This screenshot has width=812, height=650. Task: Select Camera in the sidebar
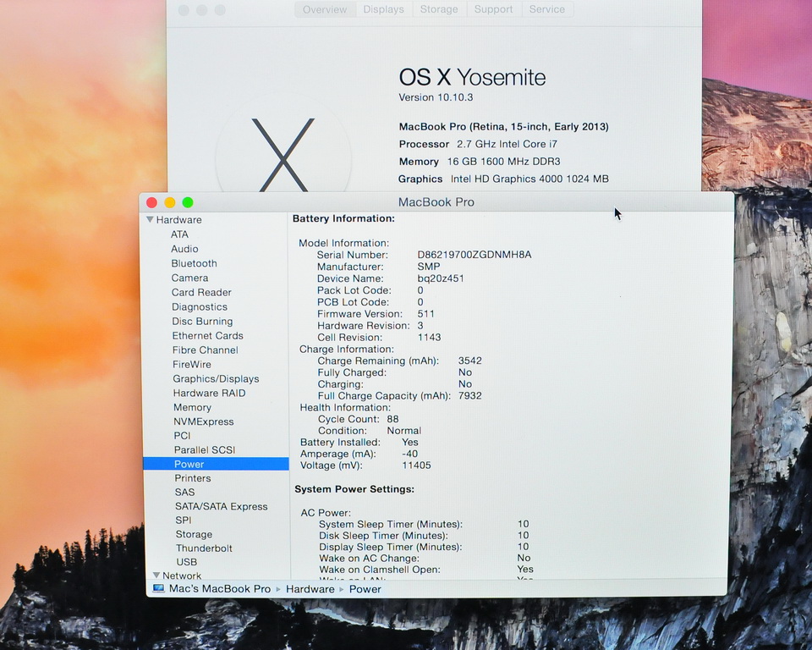[190, 278]
